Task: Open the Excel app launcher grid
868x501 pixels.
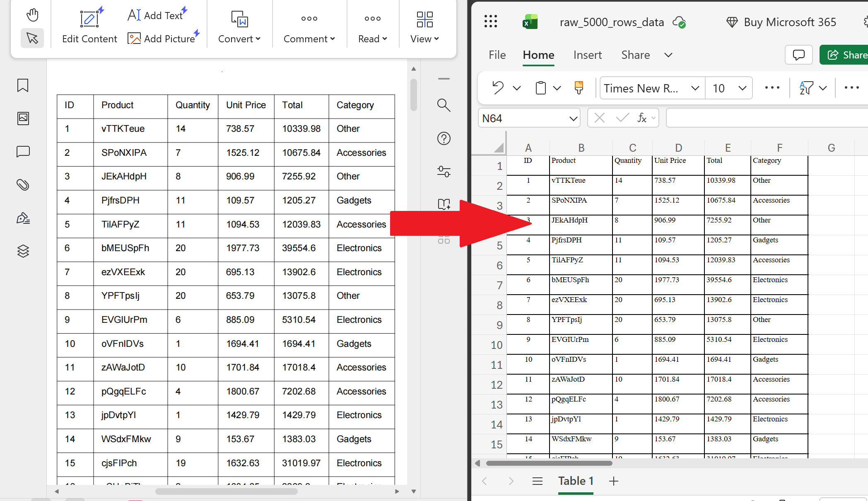Action: click(491, 22)
